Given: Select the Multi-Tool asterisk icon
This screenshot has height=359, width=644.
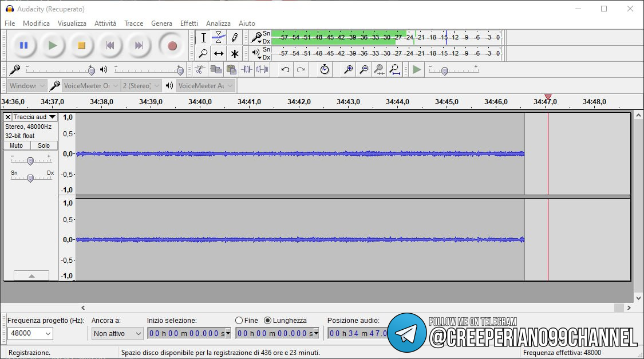Looking at the screenshot, I should click(x=235, y=53).
